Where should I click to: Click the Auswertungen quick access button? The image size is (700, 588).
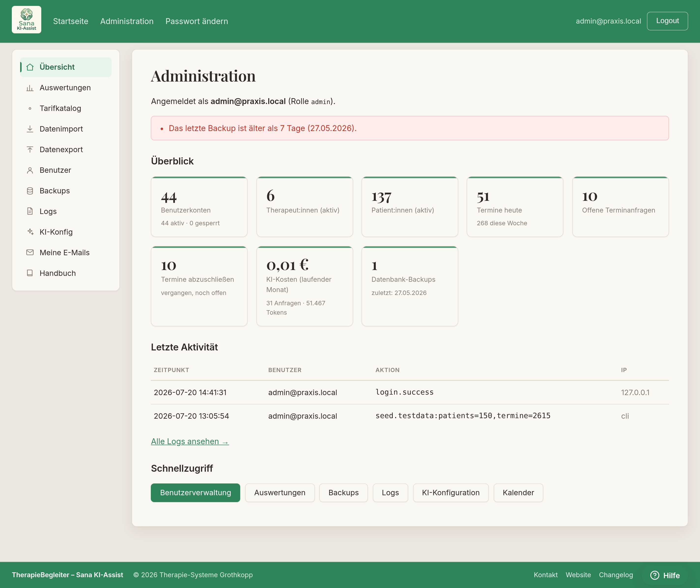pyautogui.click(x=280, y=493)
